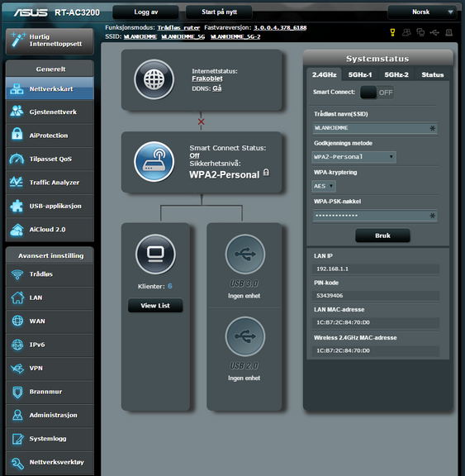Image resolution: width=465 pixels, height=476 pixels.
Task: Open the Traffic Analyzer page
Action: [50, 182]
